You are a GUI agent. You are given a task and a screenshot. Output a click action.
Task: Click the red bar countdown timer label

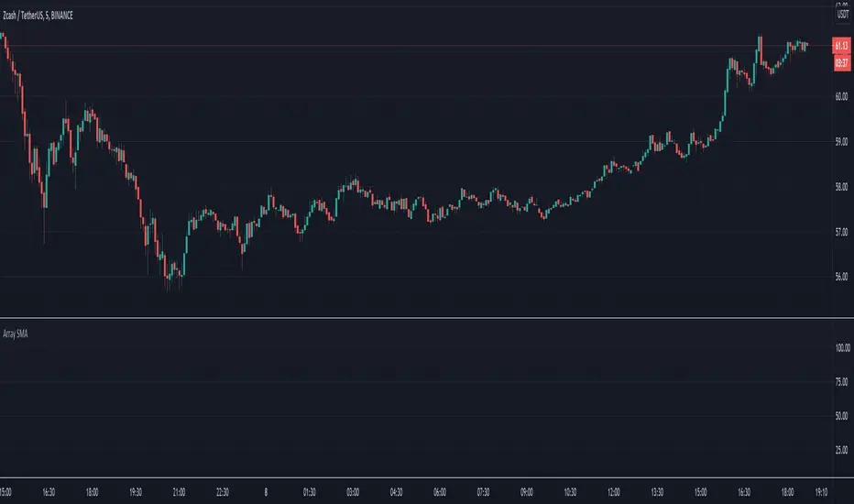(x=840, y=63)
